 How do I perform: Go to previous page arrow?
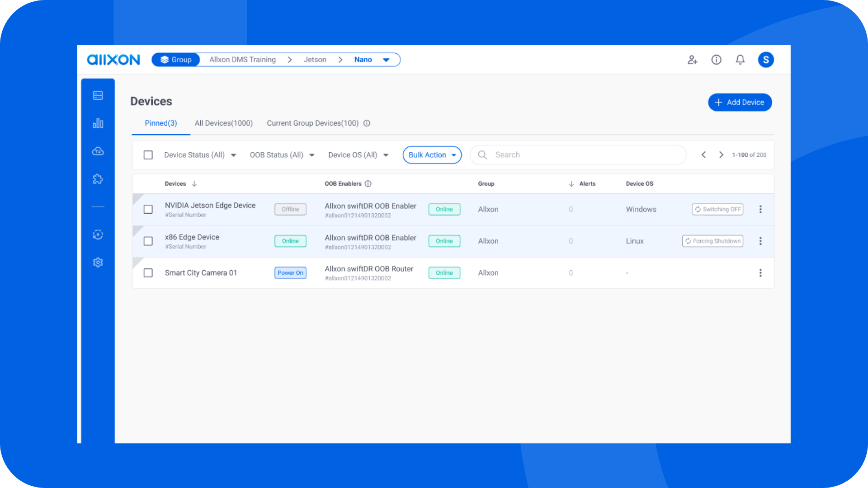click(704, 155)
